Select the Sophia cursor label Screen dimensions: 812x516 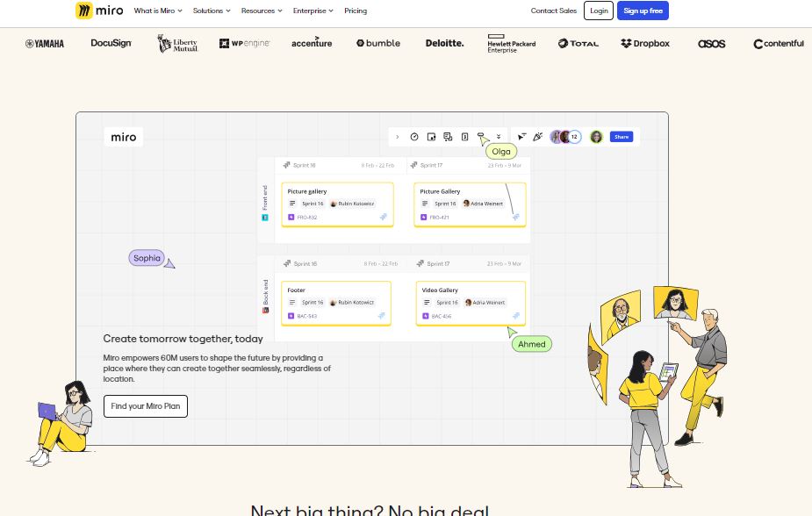coord(147,258)
